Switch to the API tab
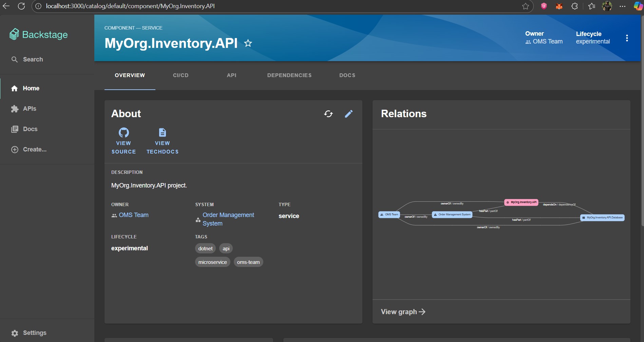The height and width of the screenshot is (342, 644). [x=231, y=75]
